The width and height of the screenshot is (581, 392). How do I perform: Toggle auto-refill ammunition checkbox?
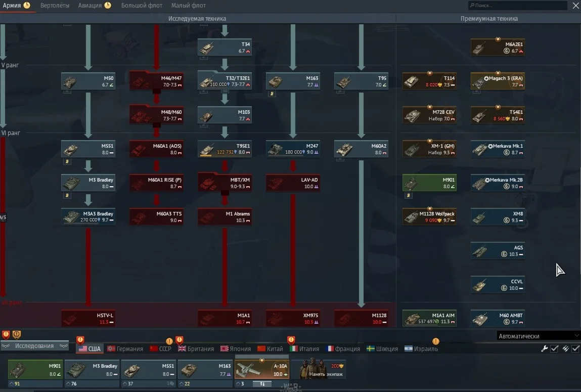(575, 349)
